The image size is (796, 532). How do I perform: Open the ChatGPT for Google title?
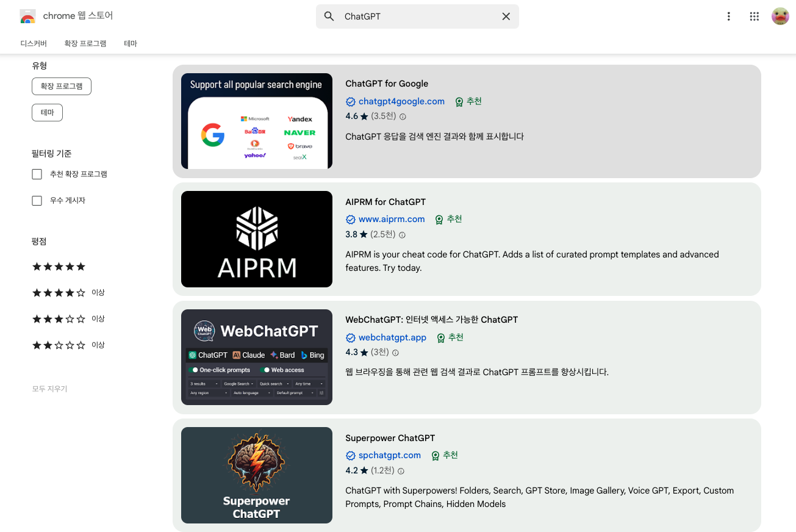pyautogui.click(x=387, y=84)
